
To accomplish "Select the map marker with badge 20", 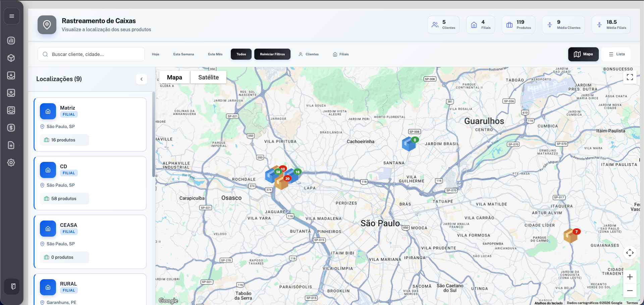I will pyautogui.click(x=282, y=183).
